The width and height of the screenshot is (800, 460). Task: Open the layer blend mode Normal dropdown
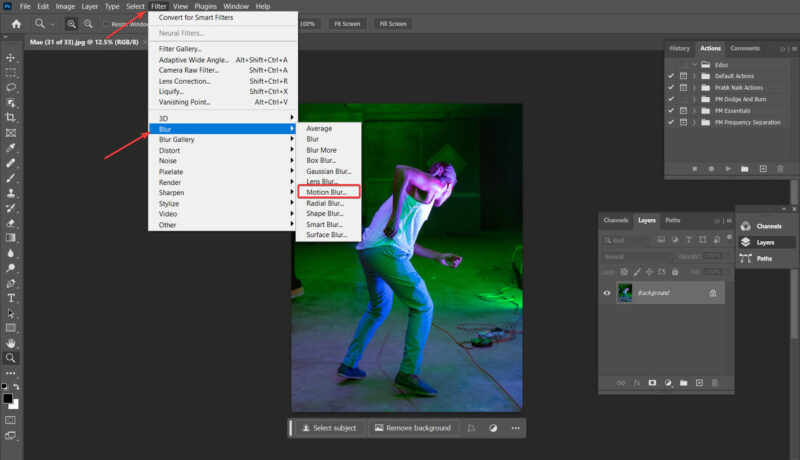pos(638,257)
